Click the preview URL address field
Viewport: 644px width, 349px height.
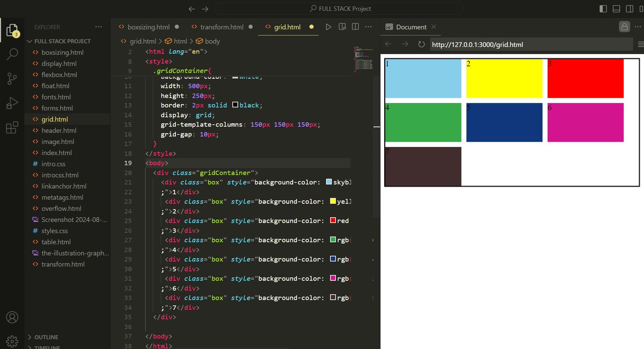click(x=531, y=44)
